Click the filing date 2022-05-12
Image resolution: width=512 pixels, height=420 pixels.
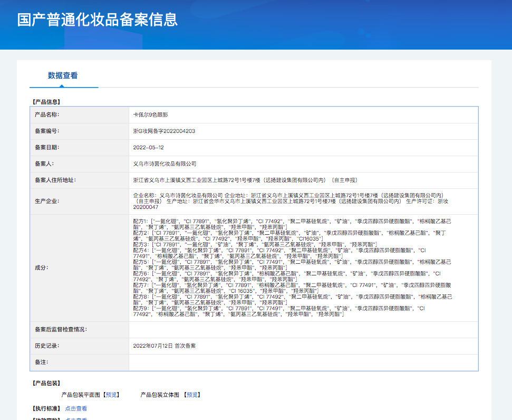click(x=148, y=148)
